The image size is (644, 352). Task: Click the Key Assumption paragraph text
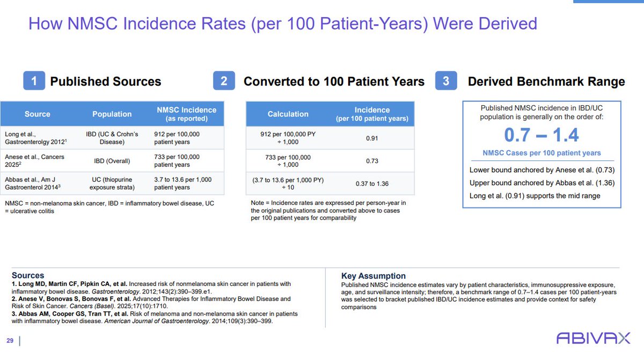pos(479,296)
